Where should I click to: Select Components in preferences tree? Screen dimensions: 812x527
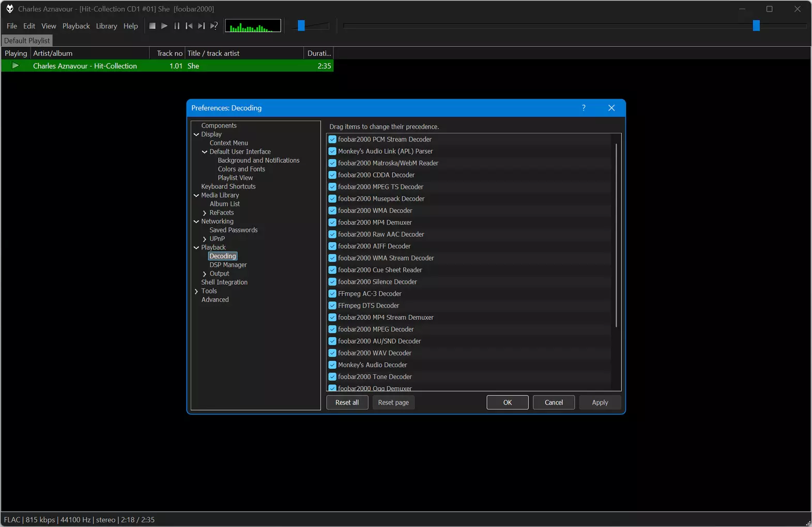coord(219,126)
